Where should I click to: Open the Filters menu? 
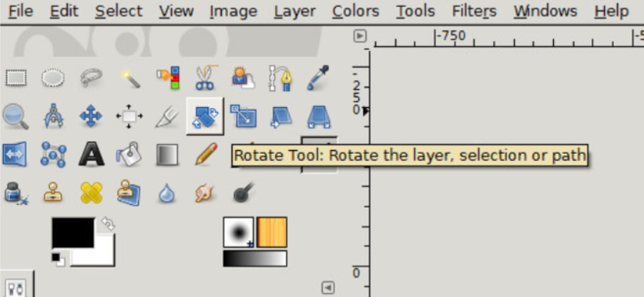pyautogui.click(x=475, y=11)
